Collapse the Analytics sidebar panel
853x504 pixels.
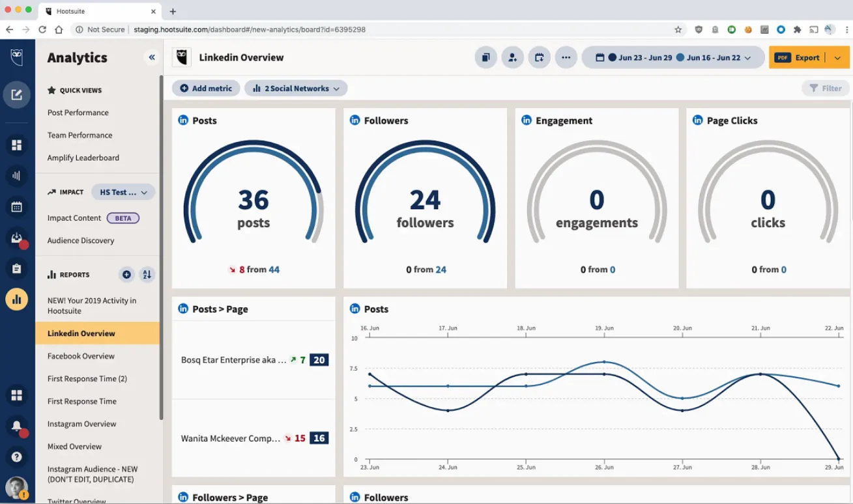152,57
